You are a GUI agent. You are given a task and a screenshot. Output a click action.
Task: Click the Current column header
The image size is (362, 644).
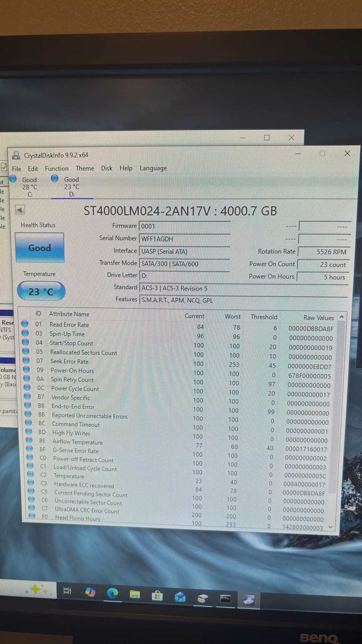click(195, 316)
